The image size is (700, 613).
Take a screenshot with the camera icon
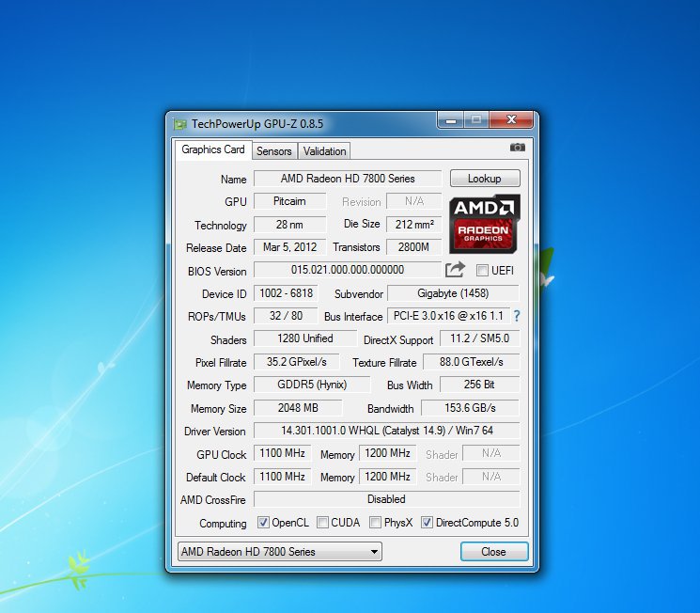pyautogui.click(x=517, y=148)
